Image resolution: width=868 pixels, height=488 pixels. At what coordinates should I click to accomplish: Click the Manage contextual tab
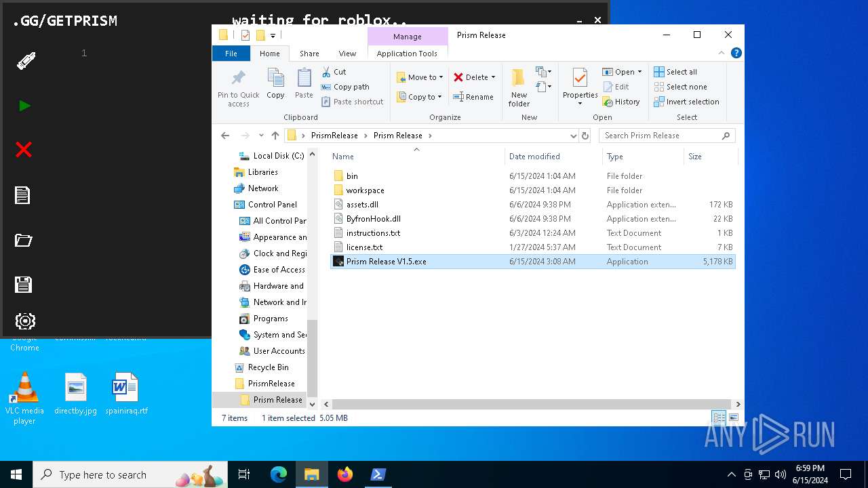(x=408, y=37)
